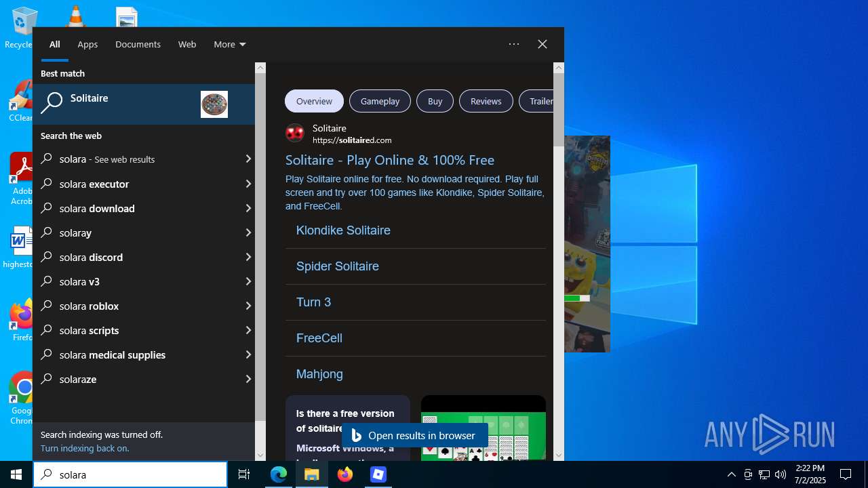
Task: Open the Recycle Bin desktop icon
Action: click(x=20, y=28)
